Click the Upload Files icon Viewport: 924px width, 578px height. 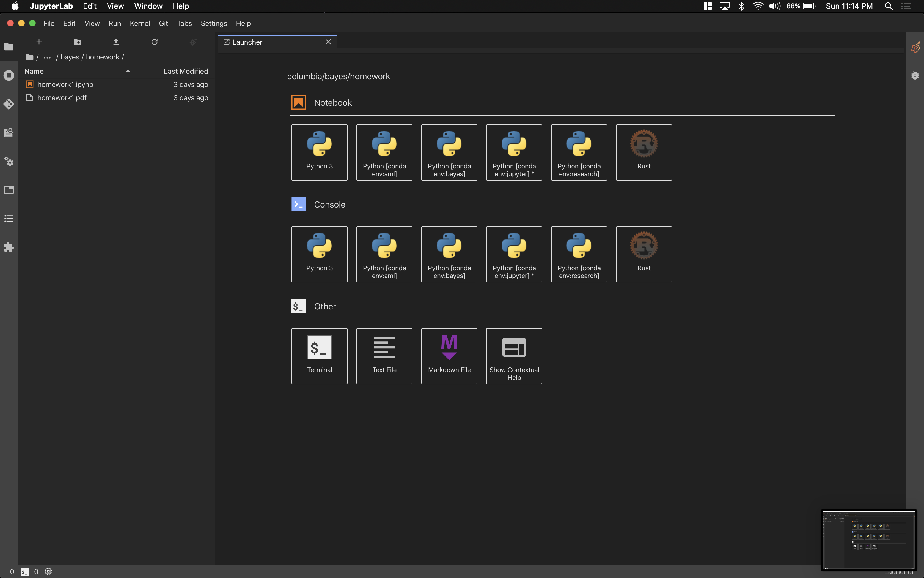(116, 42)
